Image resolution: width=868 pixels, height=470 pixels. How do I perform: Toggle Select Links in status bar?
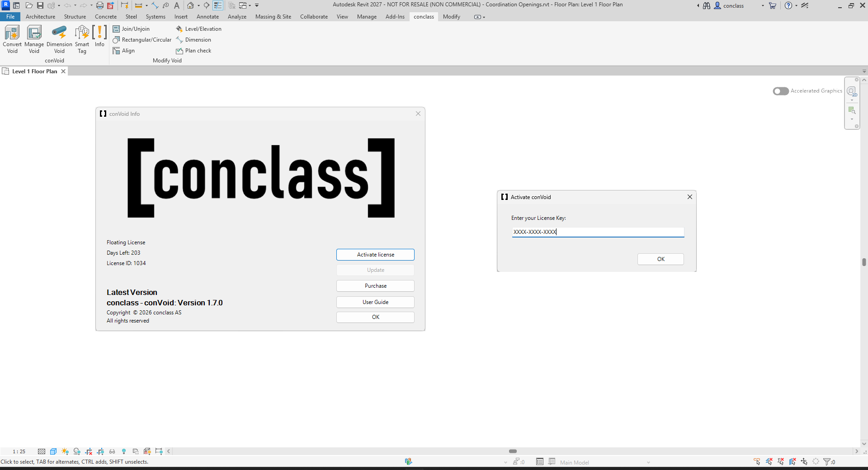757,462
